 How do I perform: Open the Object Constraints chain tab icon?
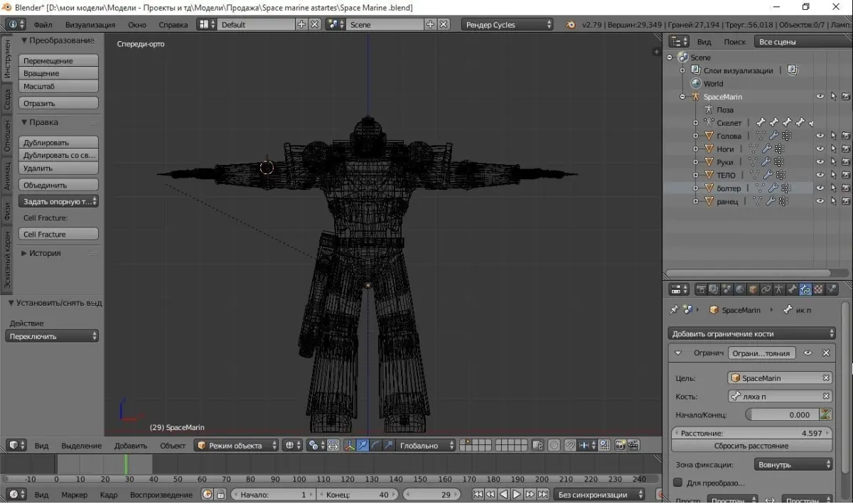pyautogui.click(x=766, y=289)
